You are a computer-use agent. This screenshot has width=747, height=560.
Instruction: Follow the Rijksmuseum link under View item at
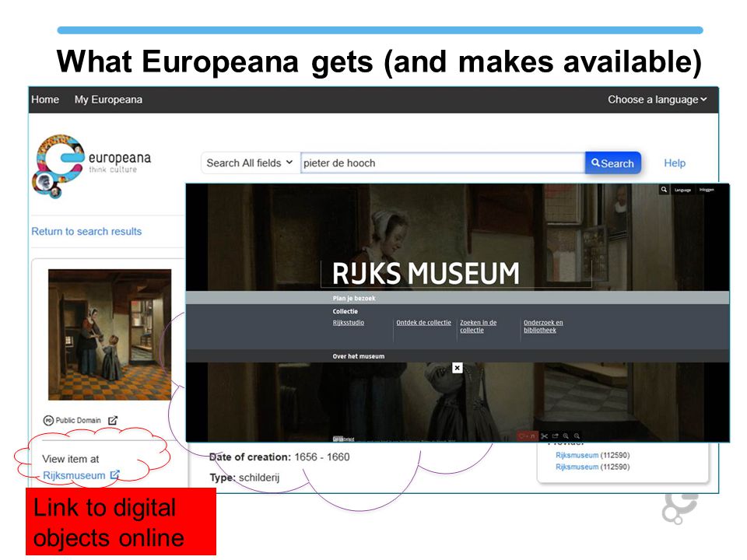pos(74,475)
